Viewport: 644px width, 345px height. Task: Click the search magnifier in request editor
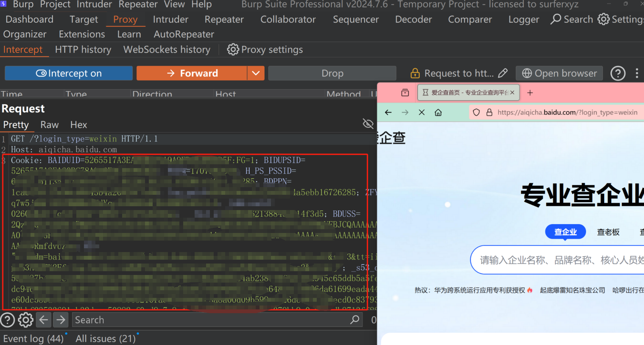(x=355, y=320)
